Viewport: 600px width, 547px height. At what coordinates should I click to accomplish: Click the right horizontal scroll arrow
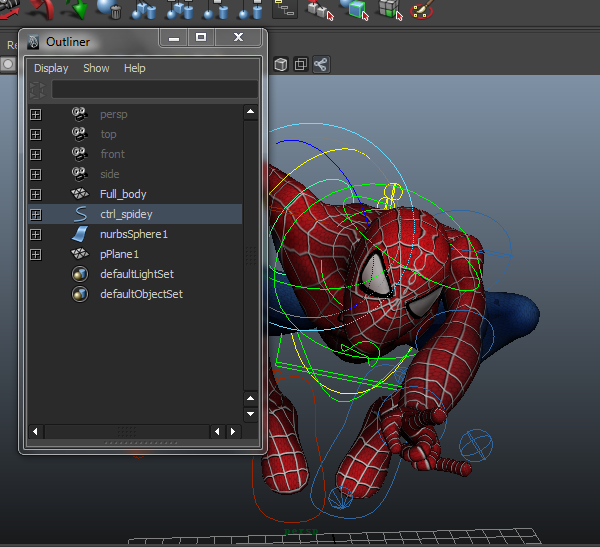233,431
